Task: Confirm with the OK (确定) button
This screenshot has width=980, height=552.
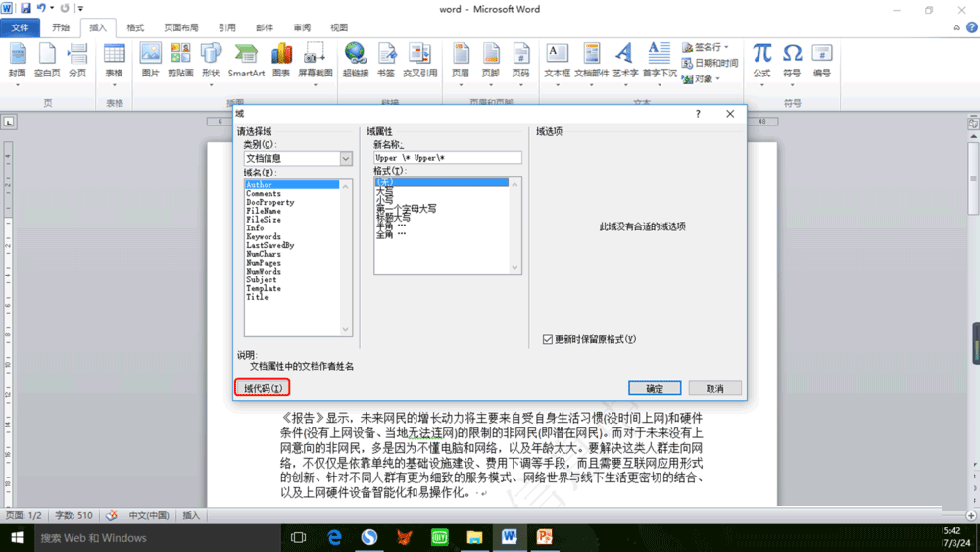Action: 655,388
